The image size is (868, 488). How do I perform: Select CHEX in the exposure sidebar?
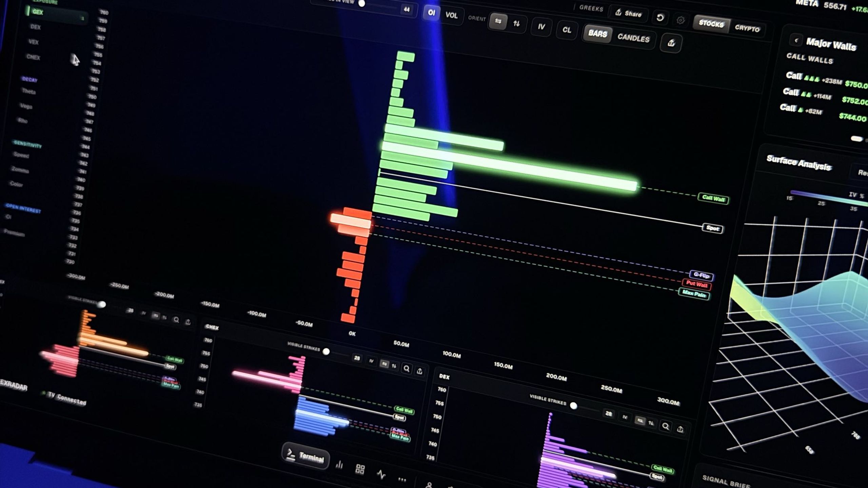pyautogui.click(x=33, y=57)
